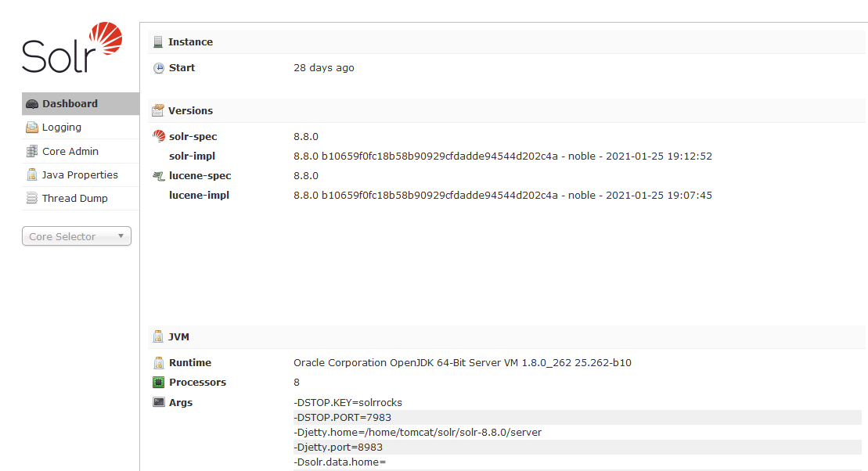Open the Logging page
Screen dimensions: 868x471
81,128
